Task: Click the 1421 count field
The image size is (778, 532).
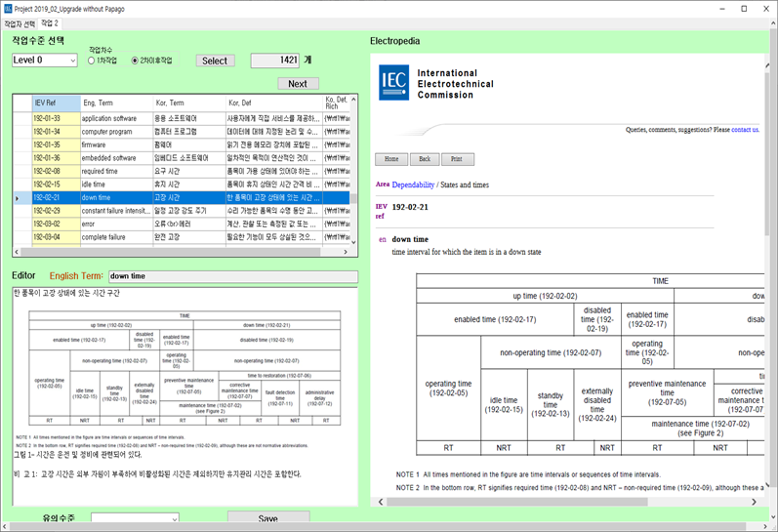Action: pyautogui.click(x=275, y=61)
